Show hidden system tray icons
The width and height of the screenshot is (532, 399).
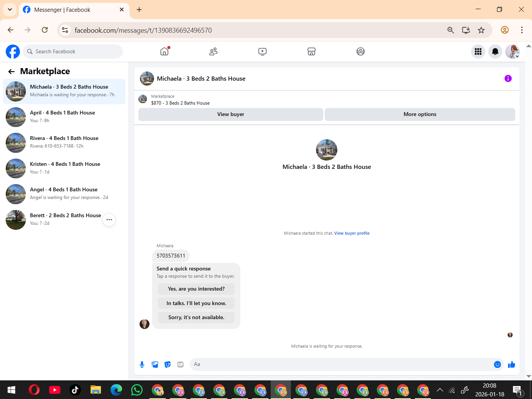coord(440,390)
